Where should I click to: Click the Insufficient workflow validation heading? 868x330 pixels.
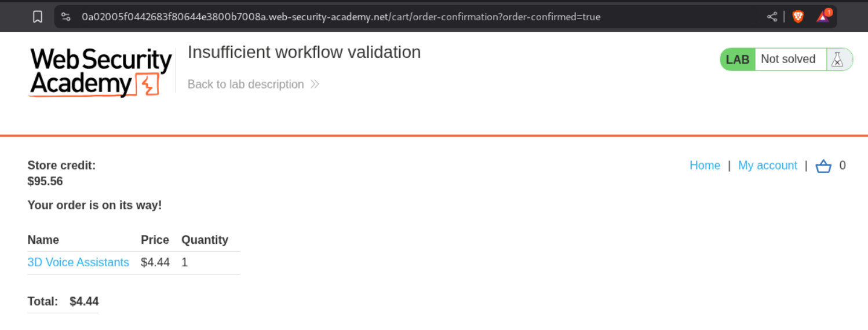pos(304,52)
